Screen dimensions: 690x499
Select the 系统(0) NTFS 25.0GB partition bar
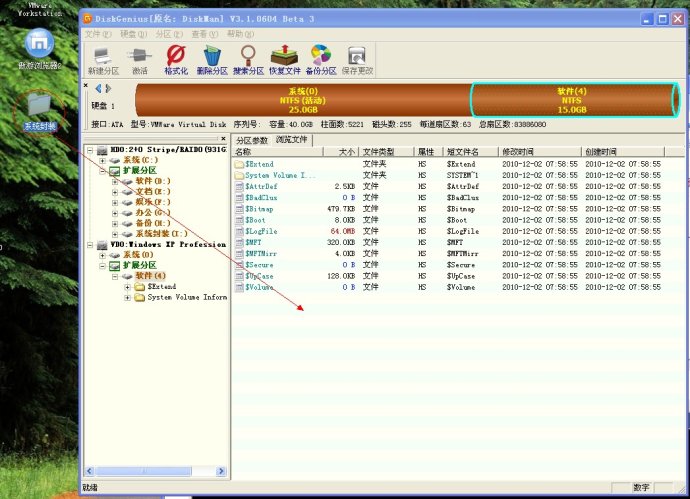[303, 100]
